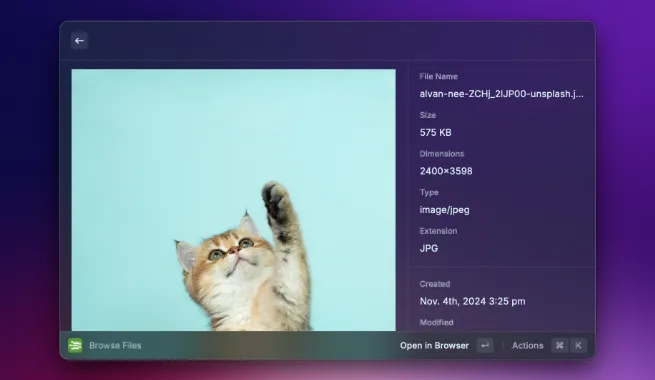This screenshot has height=380, width=655.
Task: Select the dimensions value 2400×3598
Action: point(446,171)
